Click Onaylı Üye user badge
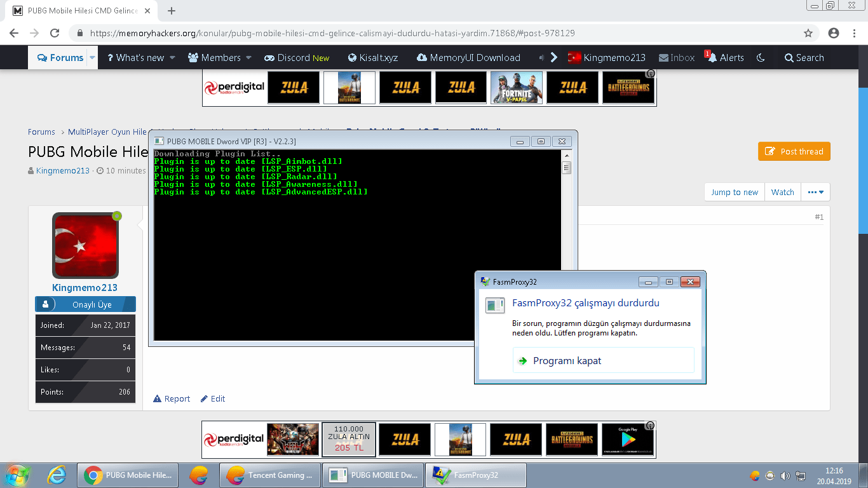The image size is (868, 488). click(x=85, y=304)
